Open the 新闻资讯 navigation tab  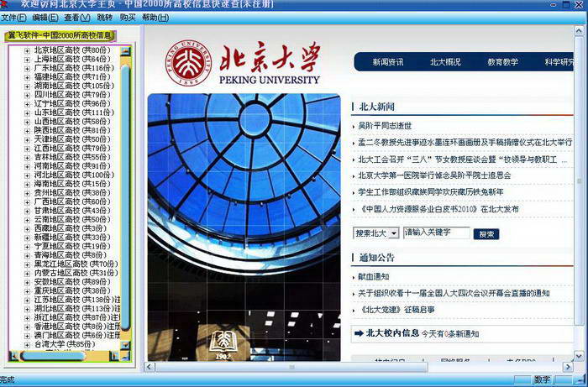(388, 62)
